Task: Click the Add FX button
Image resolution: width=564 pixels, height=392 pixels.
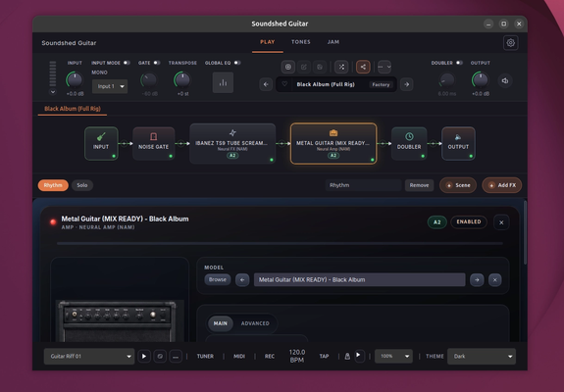Action: click(x=502, y=185)
